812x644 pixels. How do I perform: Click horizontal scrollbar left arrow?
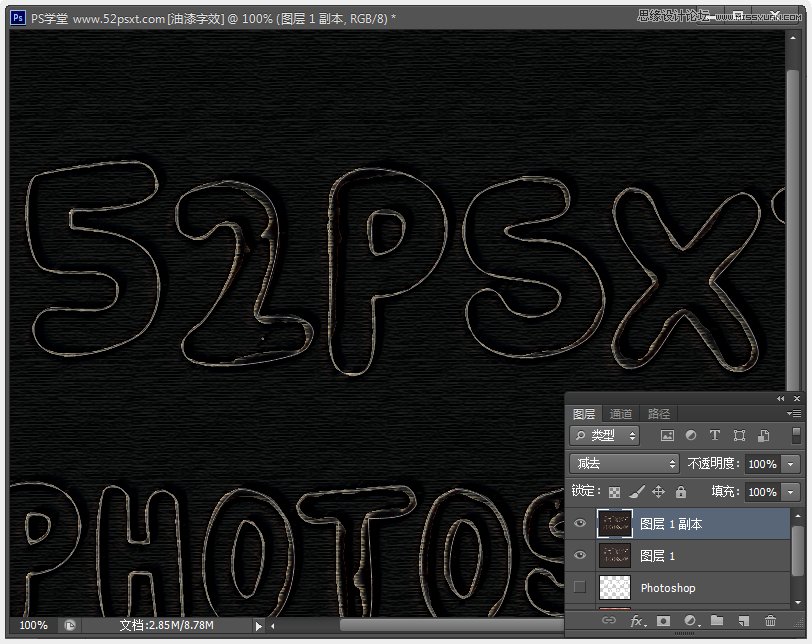pyautogui.click(x=272, y=626)
